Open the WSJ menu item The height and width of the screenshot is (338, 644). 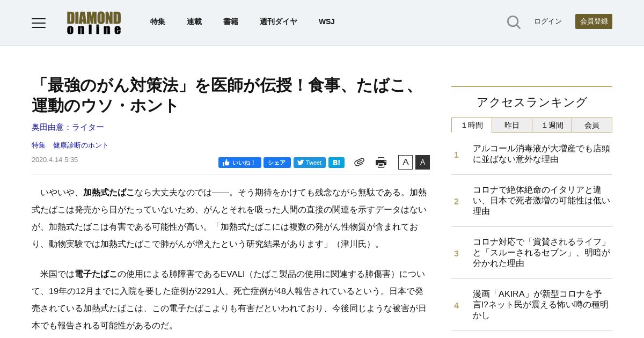coord(327,22)
